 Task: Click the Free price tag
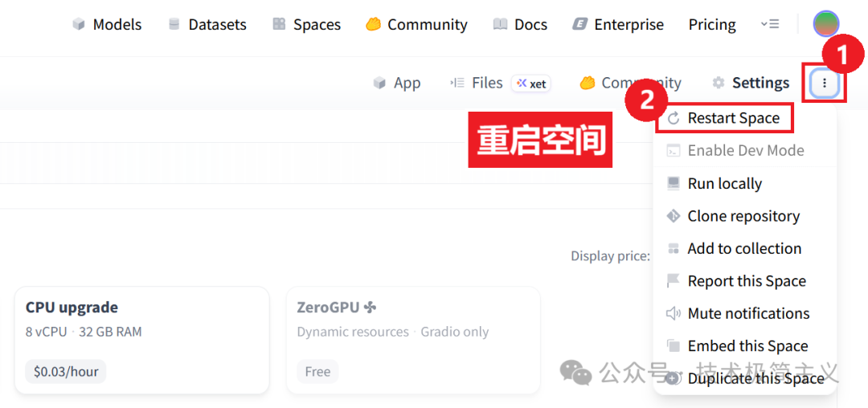tap(317, 372)
